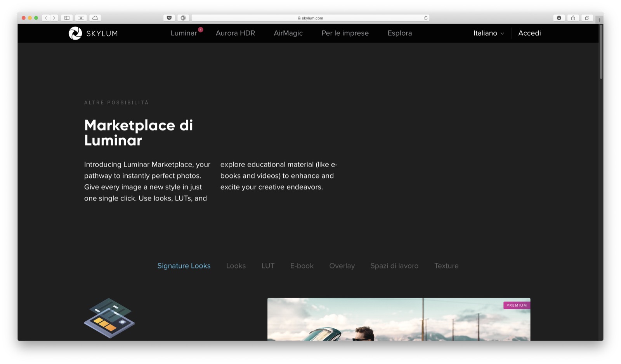Toggle the Safari sidebar button
621x364 pixels.
[x=67, y=18]
